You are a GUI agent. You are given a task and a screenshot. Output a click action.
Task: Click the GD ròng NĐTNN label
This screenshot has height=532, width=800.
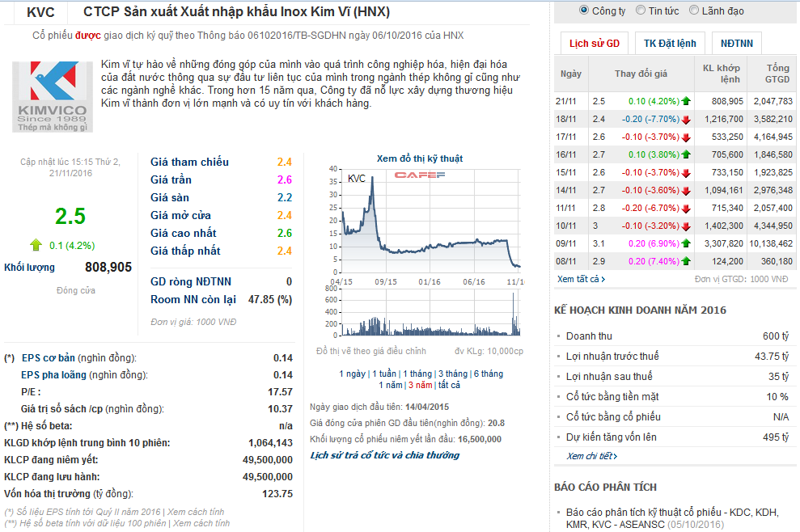tap(191, 281)
